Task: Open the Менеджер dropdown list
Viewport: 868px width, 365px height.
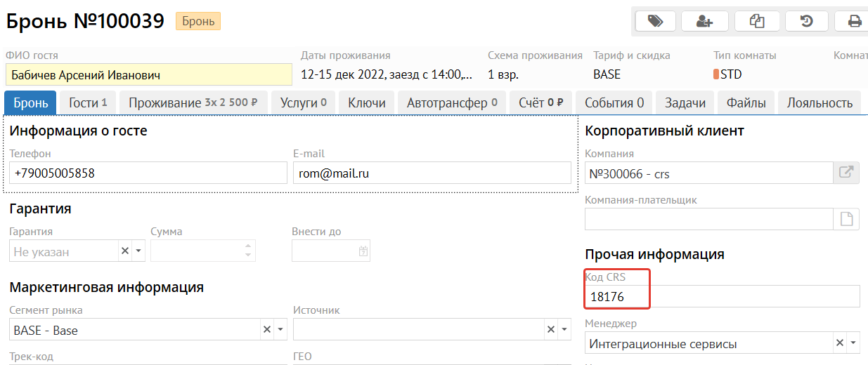Action: point(853,343)
